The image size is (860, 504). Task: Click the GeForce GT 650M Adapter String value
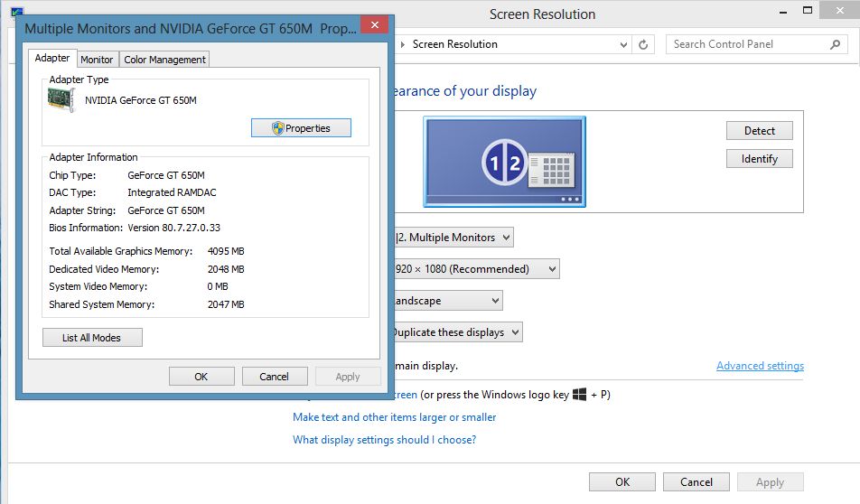pos(166,210)
